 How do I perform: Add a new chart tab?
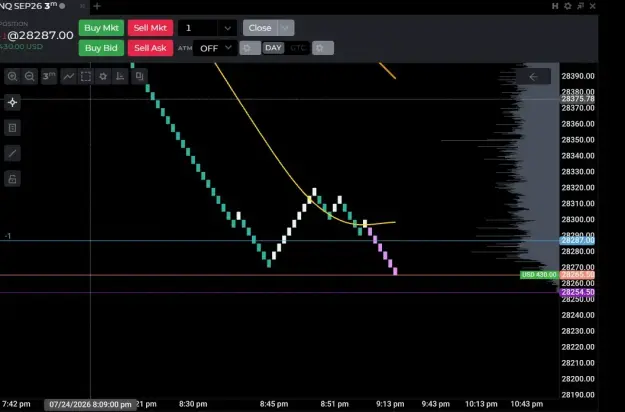pyautogui.click(x=97, y=6)
